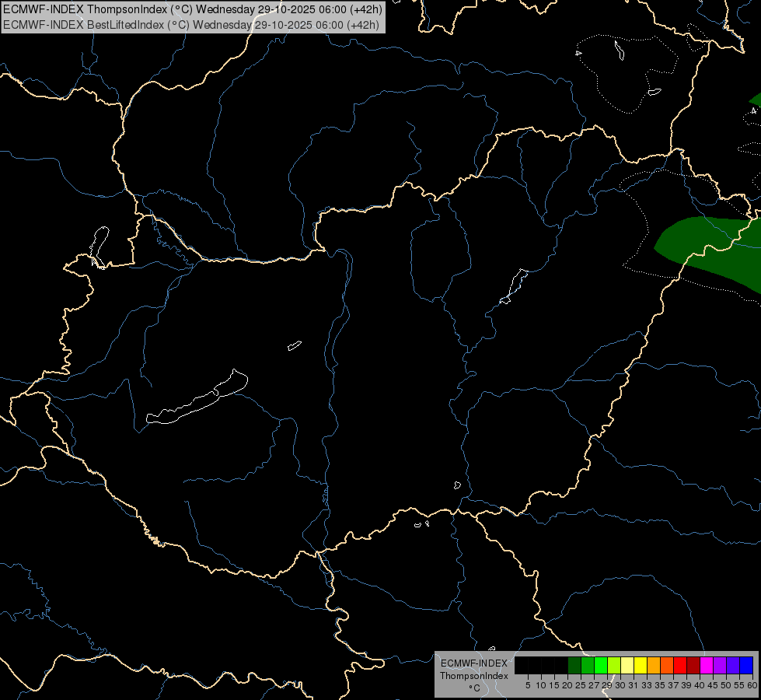Pick the violet 50-55 legend swatch
The height and width of the screenshot is (700, 761).
[x=733, y=665]
